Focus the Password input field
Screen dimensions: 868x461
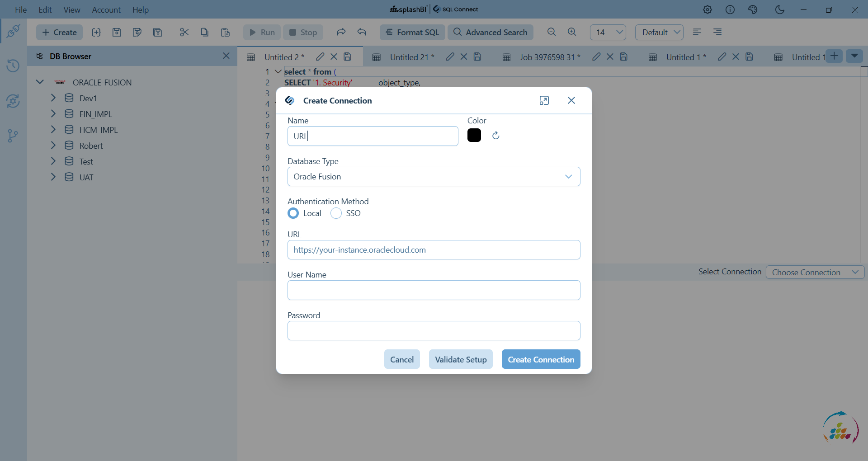pos(434,331)
